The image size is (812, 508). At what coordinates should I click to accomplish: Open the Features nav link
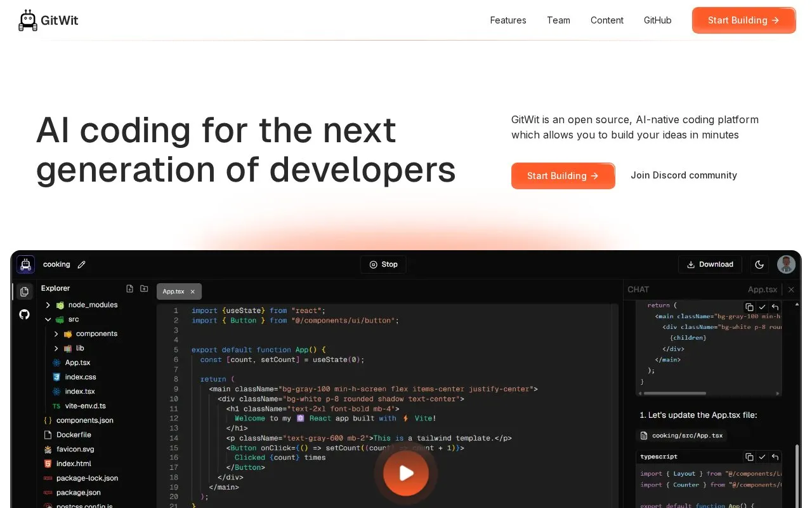coord(508,20)
